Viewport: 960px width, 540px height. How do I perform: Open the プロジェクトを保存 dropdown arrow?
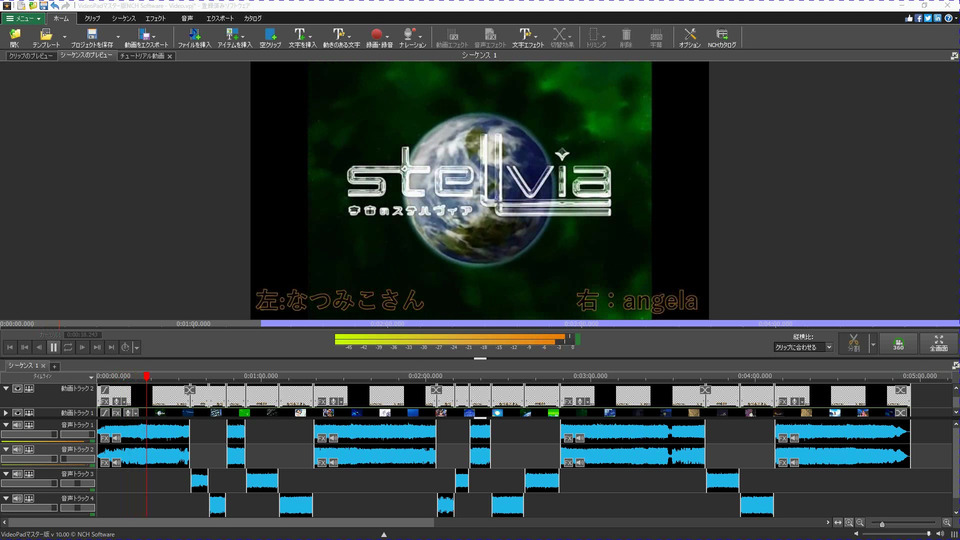[x=118, y=37]
